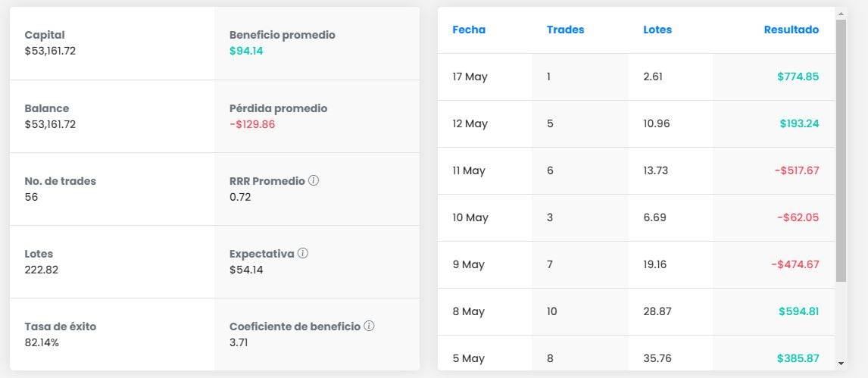
Task: Click scrollbar up arrow in table
Action: tap(841, 13)
